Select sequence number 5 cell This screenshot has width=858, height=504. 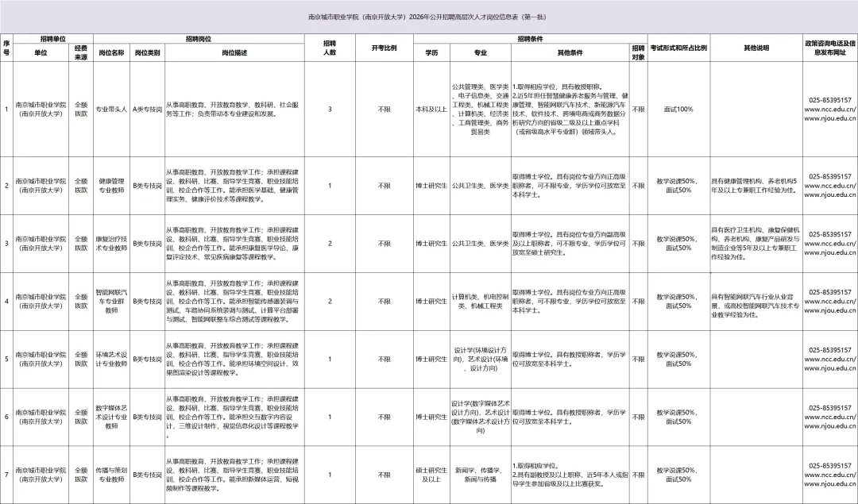coord(6,359)
